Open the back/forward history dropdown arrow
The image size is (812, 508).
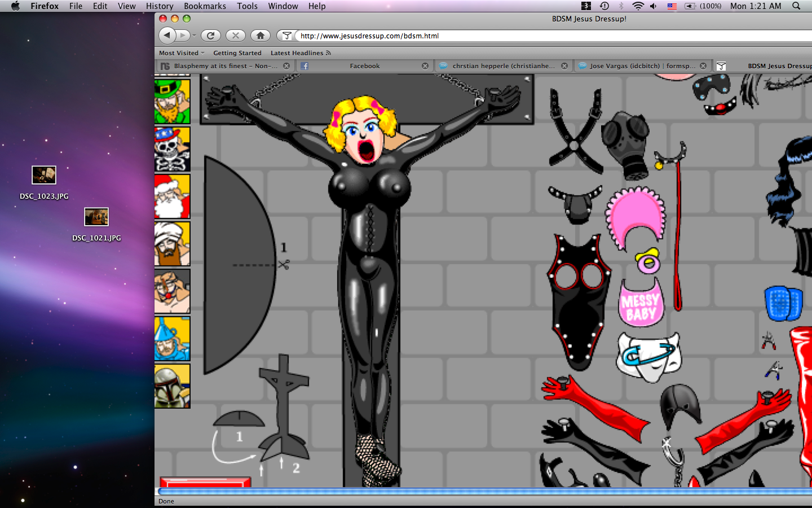click(194, 36)
